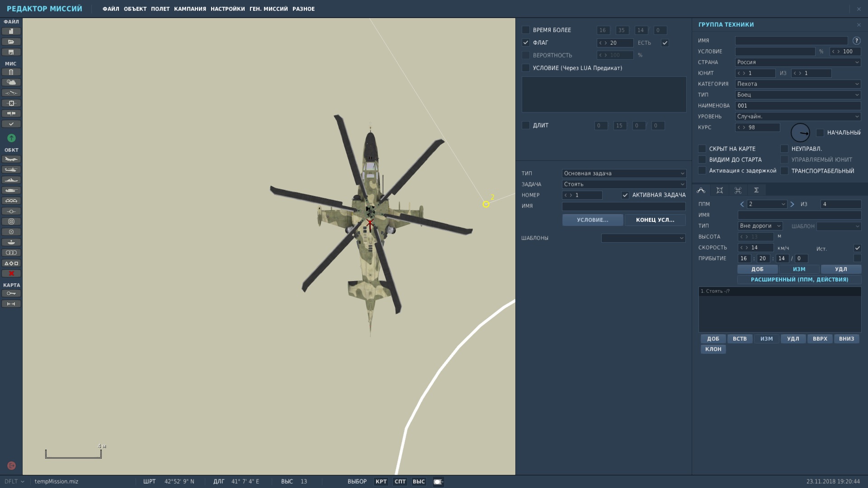The height and width of the screenshot is (488, 868).
Task: Click the green fly mission arrow
Action: coord(11,138)
